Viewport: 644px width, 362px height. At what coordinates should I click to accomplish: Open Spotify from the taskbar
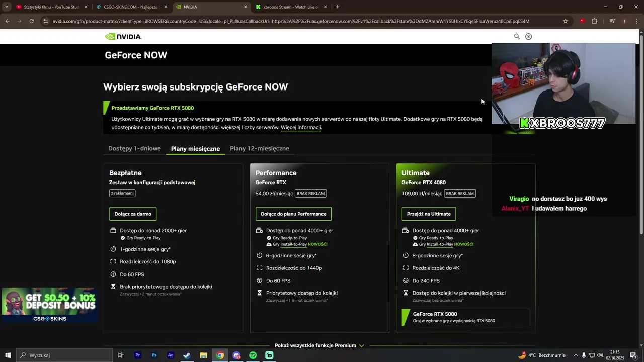(253, 355)
